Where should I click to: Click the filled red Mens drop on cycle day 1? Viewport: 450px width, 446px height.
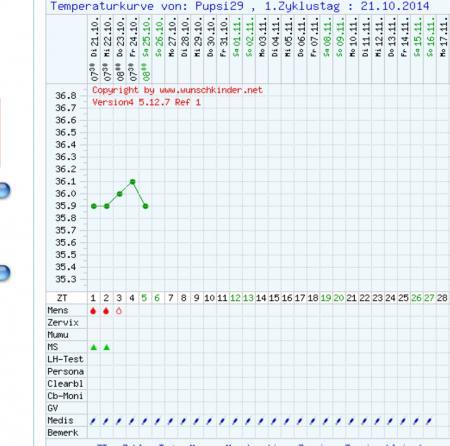(x=93, y=311)
